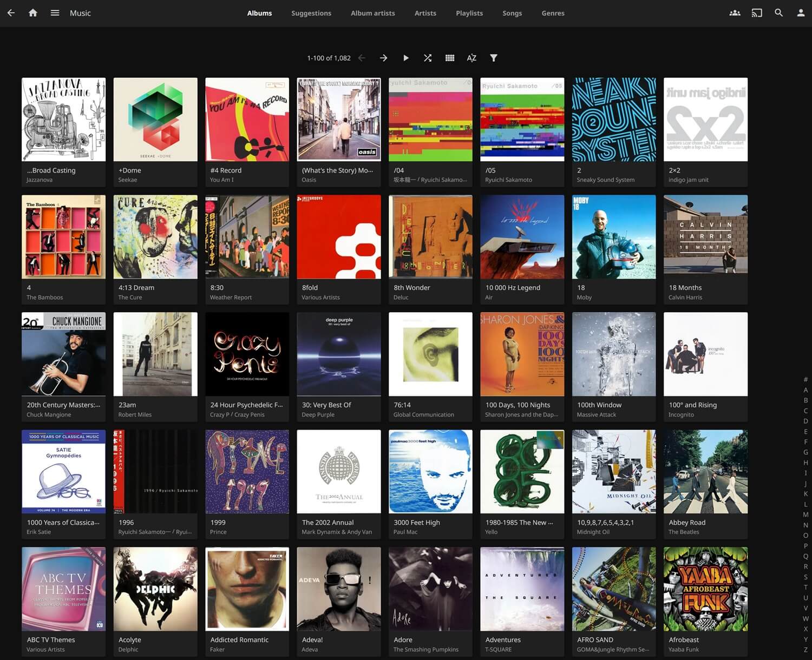The image size is (812, 660).
Task: Play all albums
Action: coord(406,57)
